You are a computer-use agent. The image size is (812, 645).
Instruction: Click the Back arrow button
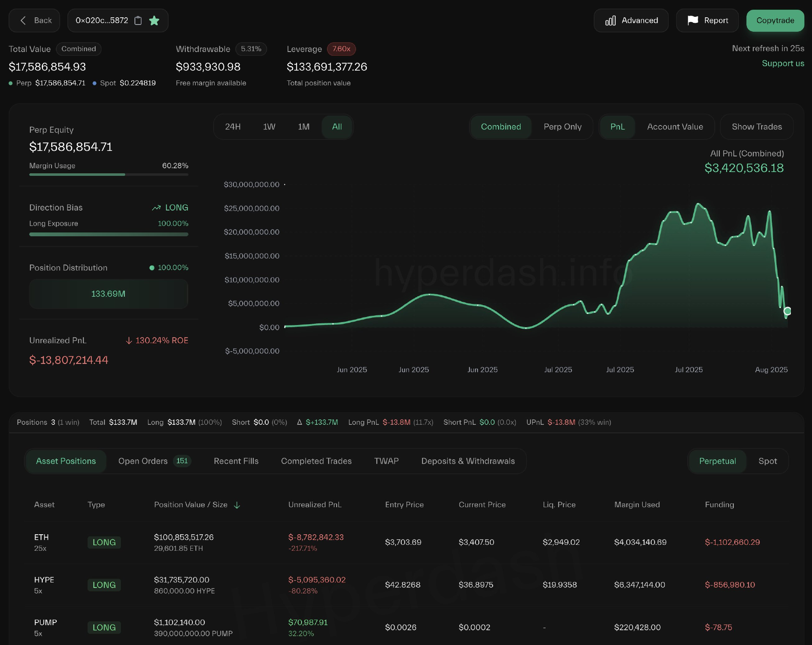click(35, 21)
